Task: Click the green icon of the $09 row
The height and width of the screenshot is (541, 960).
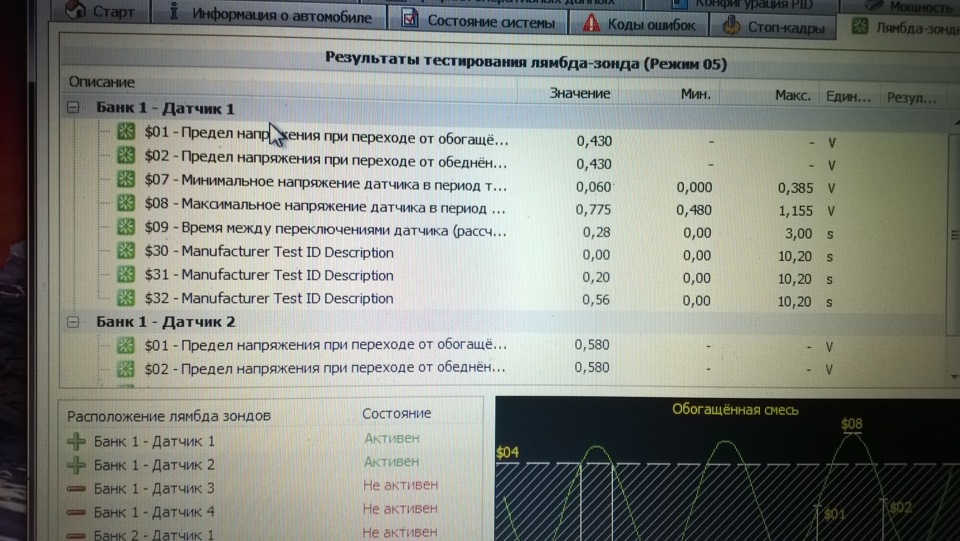Action: click(126, 226)
